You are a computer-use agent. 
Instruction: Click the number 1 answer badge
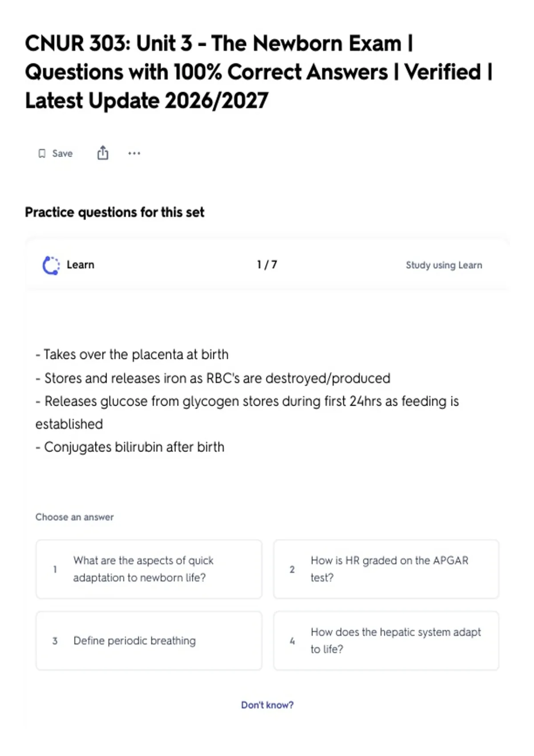click(x=55, y=569)
